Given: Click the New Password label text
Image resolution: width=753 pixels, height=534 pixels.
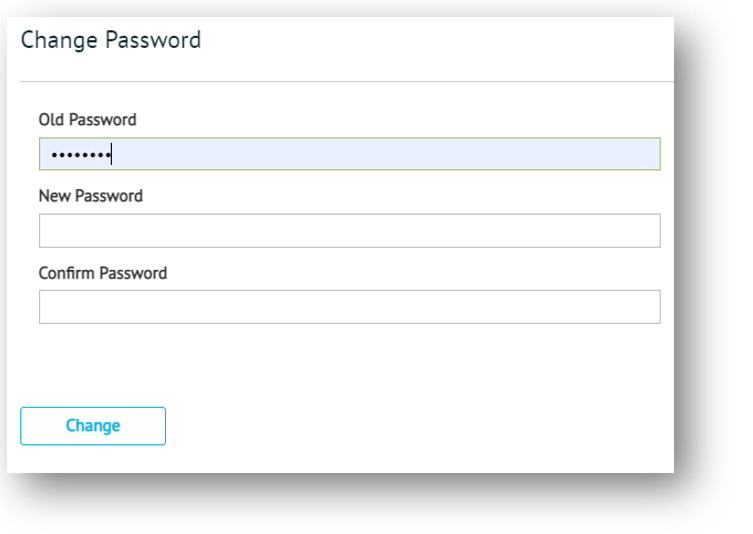Looking at the screenshot, I should pyautogui.click(x=90, y=196).
